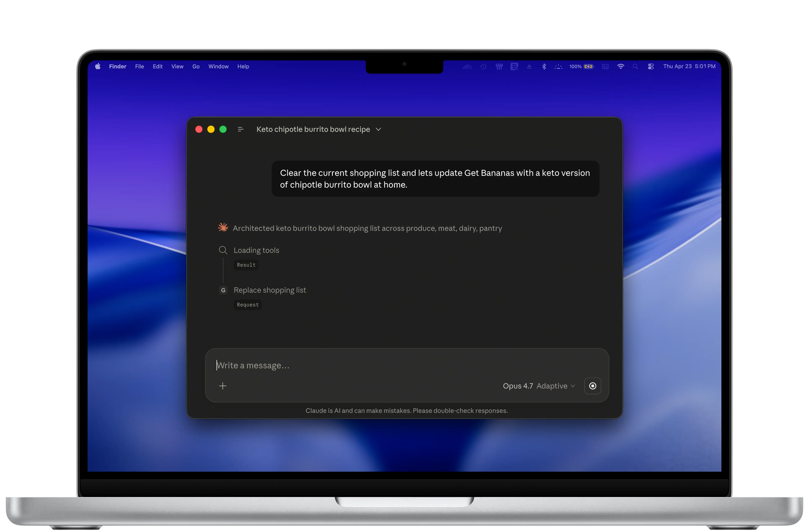Open the Window menu
The width and height of the screenshot is (809, 532).
pyautogui.click(x=218, y=66)
